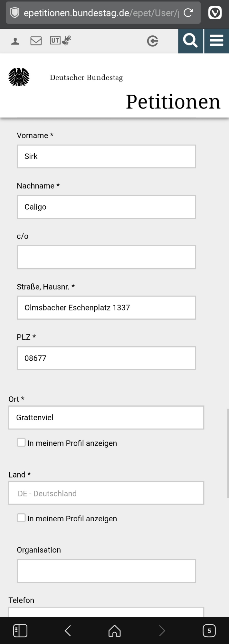
Task: Tap the Vivaldi browser menu icon
Action: coord(215,13)
